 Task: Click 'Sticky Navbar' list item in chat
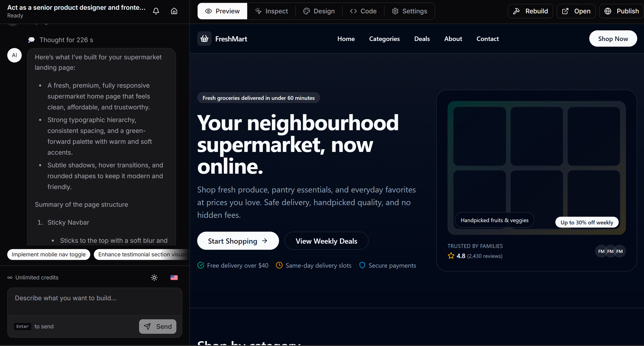pos(68,222)
